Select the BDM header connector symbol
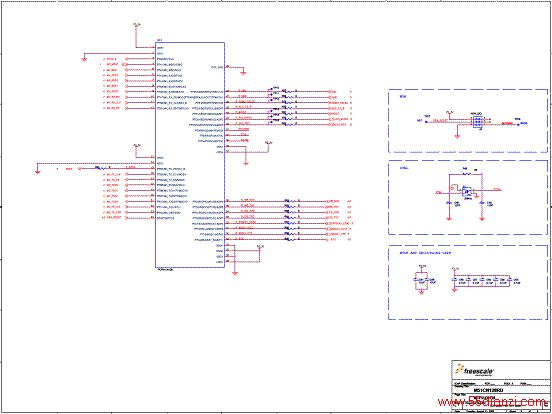The image size is (552, 414). click(476, 123)
